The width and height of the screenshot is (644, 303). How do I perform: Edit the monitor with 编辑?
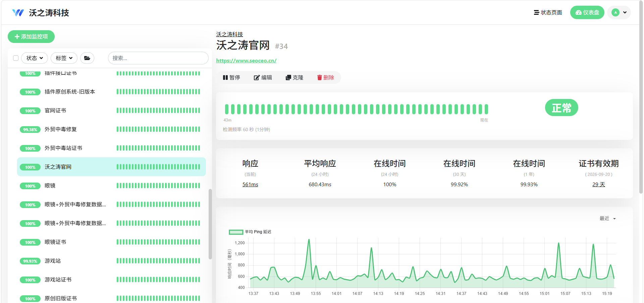263,78
